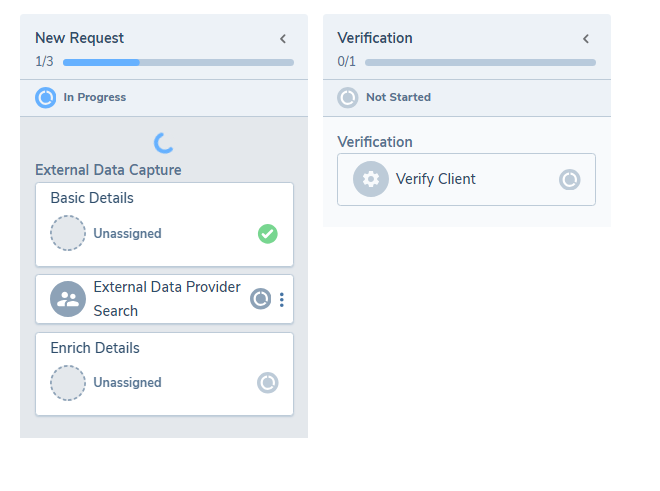Select the Enrich Details task title
This screenshot has height=491, width=660.
[x=95, y=348]
